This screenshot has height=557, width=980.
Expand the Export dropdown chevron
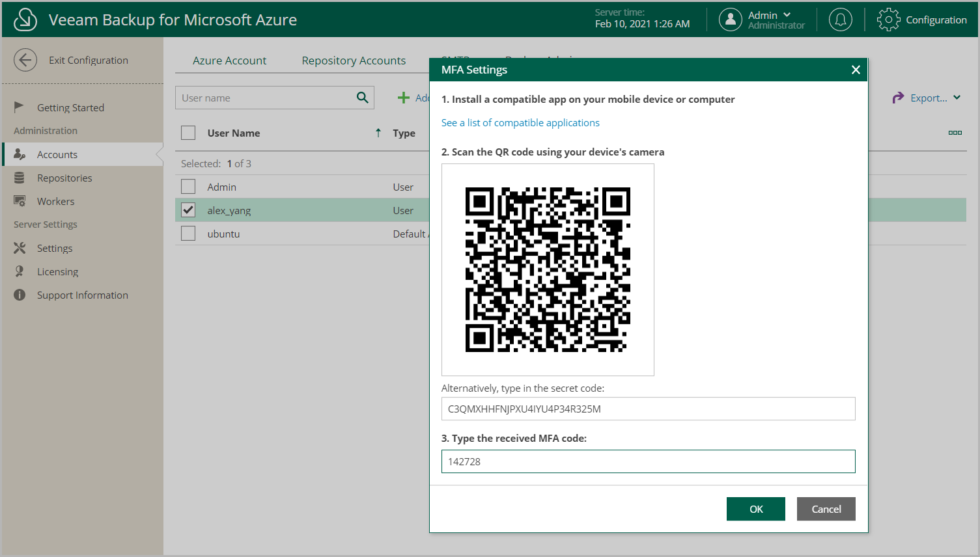point(957,98)
